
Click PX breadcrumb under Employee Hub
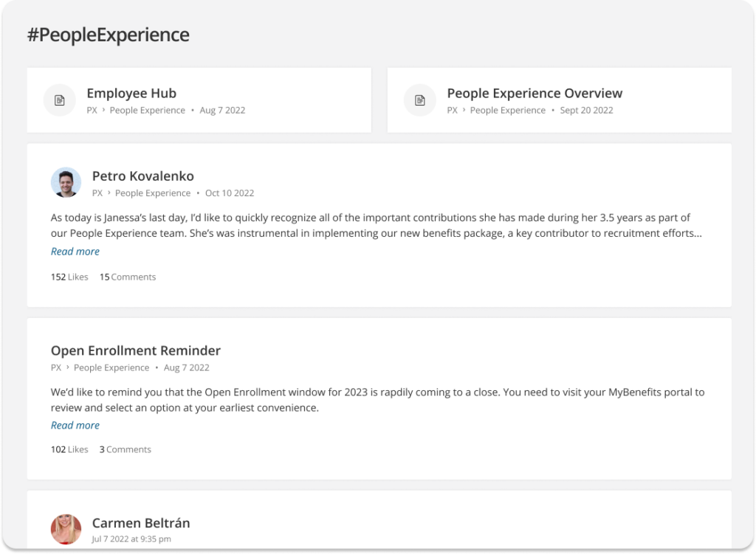click(x=92, y=111)
